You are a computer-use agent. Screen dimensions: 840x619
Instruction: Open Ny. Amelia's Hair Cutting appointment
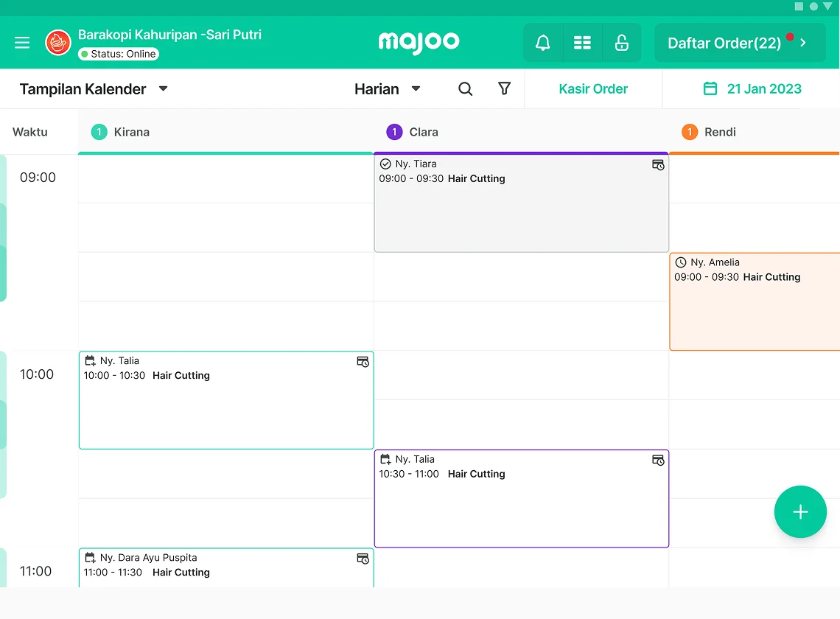(754, 302)
